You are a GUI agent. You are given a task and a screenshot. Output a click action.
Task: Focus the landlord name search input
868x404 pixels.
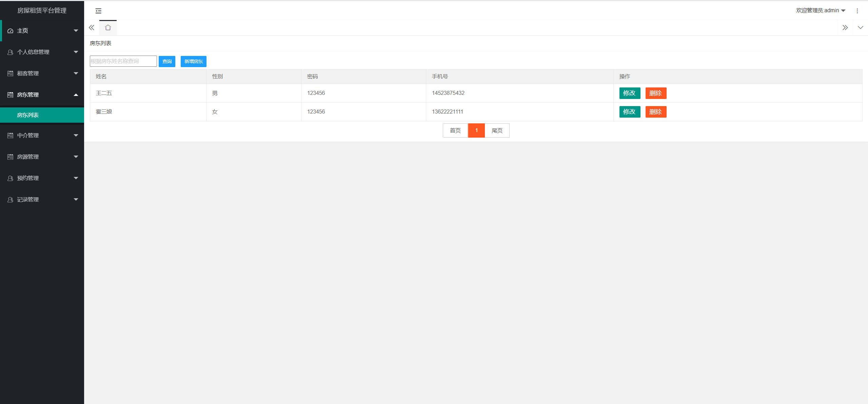(x=123, y=61)
